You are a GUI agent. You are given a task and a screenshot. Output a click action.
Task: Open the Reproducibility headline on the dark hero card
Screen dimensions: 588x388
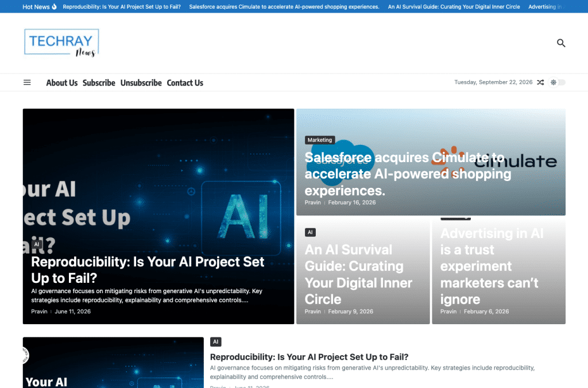[148, 270]
